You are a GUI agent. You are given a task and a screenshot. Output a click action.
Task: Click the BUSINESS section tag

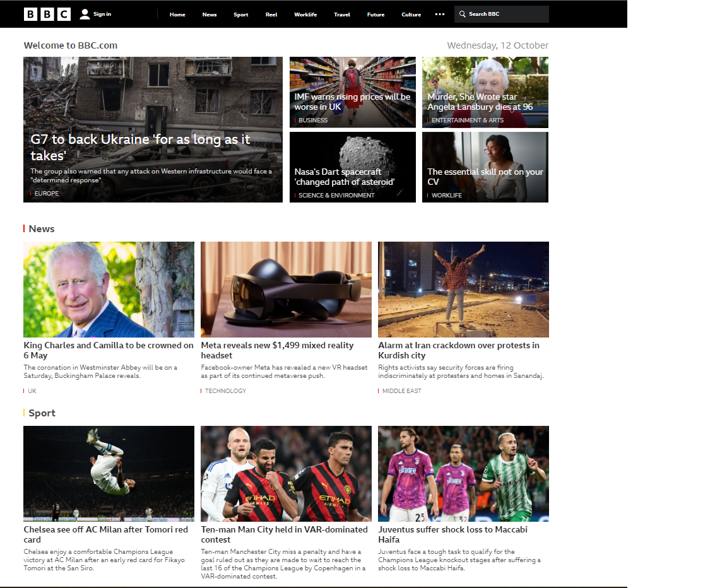click(313, 120)
